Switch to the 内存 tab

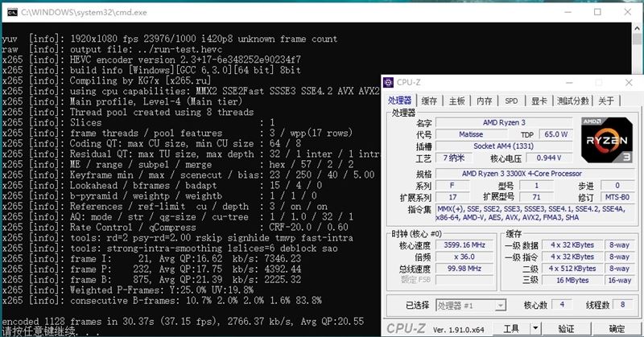(x=485, y=101)
